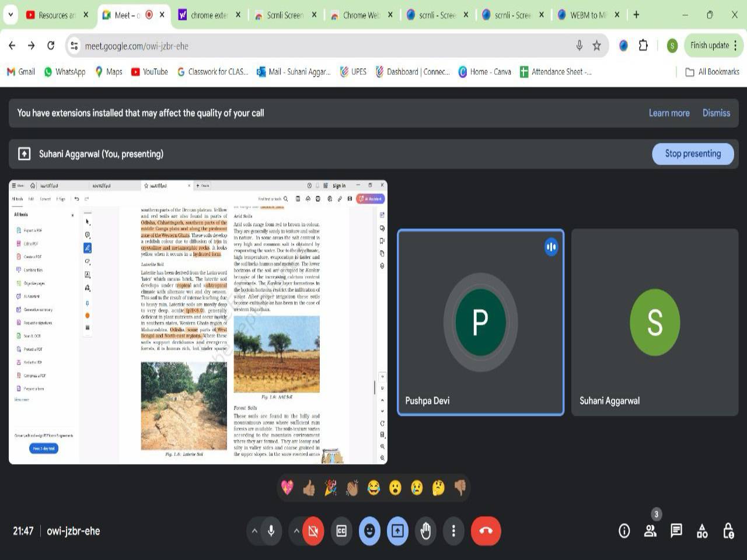The height and width of the screenshot is (560, 747).
Task: Stop presenting your screen
Action: 693,153
